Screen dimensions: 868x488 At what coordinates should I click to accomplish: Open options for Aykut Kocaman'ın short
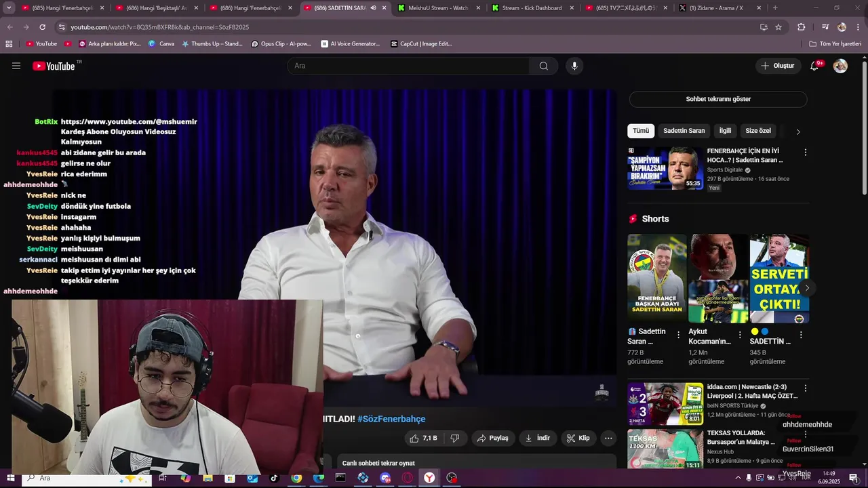(x=740, y=335)
